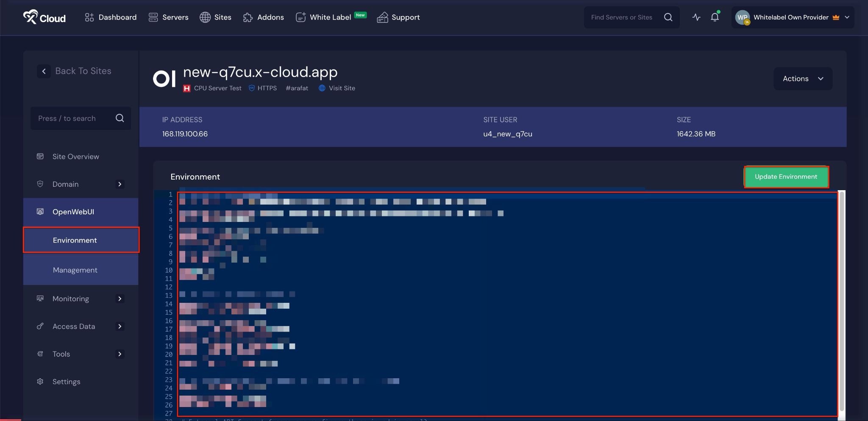868x421 pixels.
Task: Expand the Monitoring submenu chevron
Action: pos(120,299)
